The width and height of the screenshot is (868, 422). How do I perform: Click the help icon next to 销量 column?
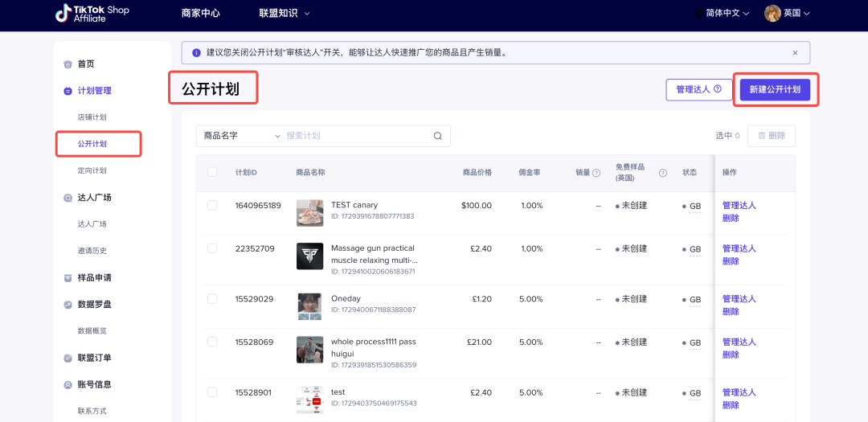coord(596,173)
